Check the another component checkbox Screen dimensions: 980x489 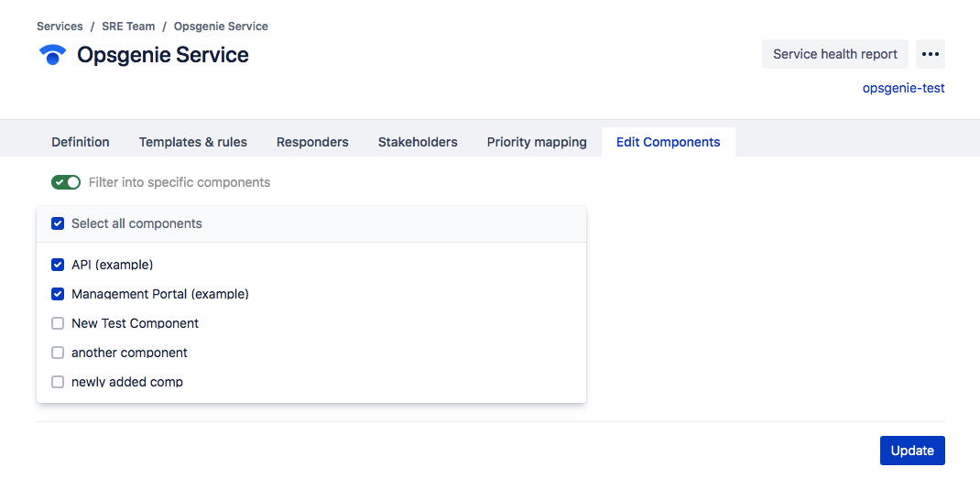coord(58,353)
